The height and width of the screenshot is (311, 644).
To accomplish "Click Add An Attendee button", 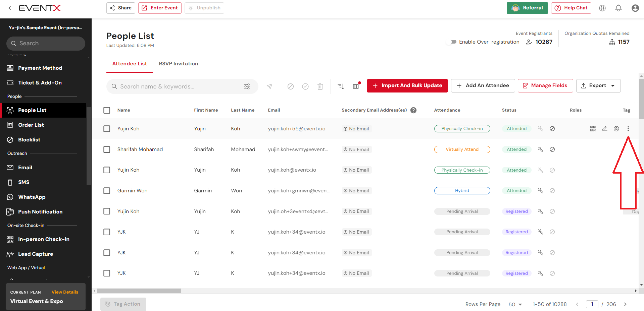I will point(483,86).
